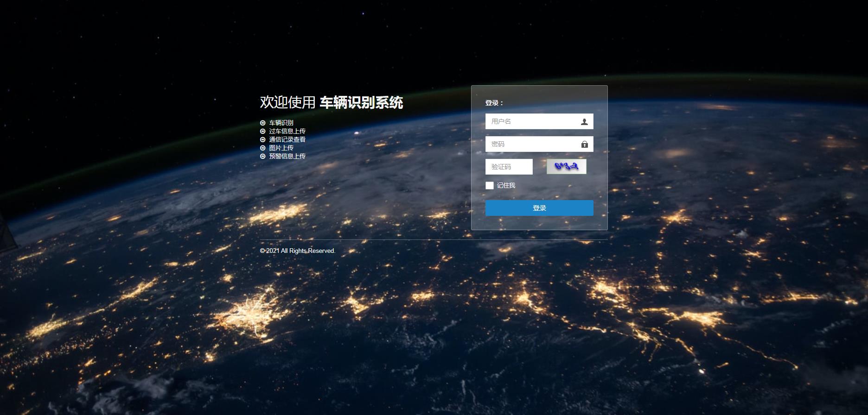Focus the 密码 input field
868x415 pixels.
[531, 144]
